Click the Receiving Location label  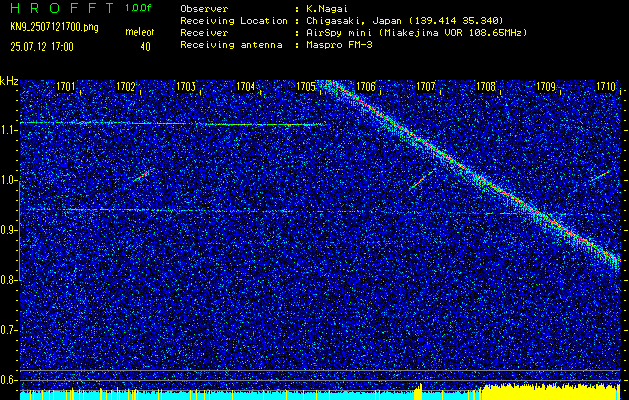(x=234, y=21)
